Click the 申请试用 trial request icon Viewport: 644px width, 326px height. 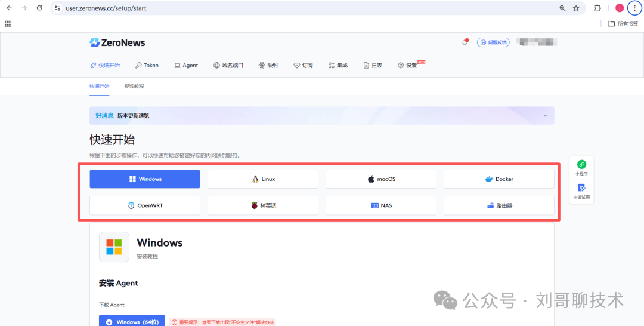[581, 191]
